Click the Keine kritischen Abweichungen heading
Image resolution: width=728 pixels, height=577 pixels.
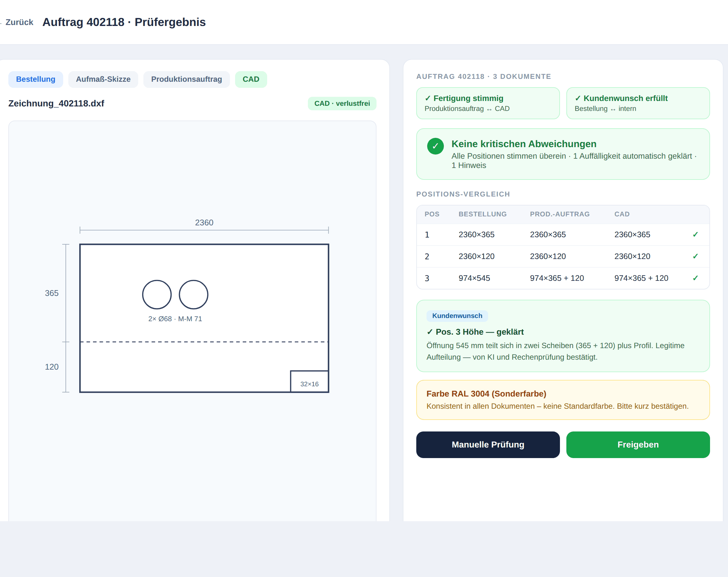click(524, 144)
